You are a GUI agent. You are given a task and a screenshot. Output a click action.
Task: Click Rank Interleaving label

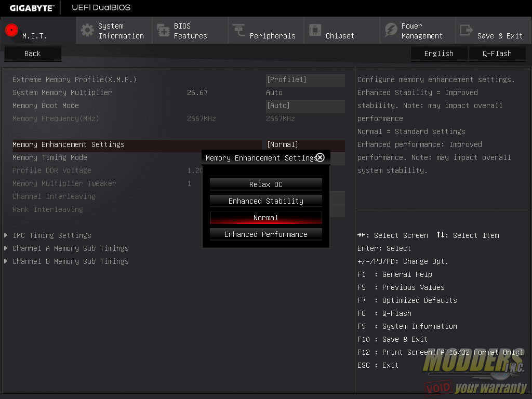(47, 209)
